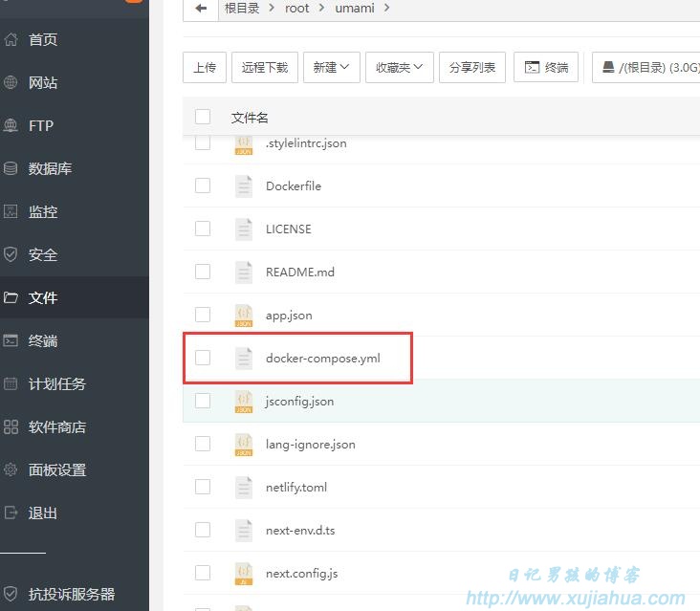
Task: Click the shield icon beside 安全
Action: 11,254
